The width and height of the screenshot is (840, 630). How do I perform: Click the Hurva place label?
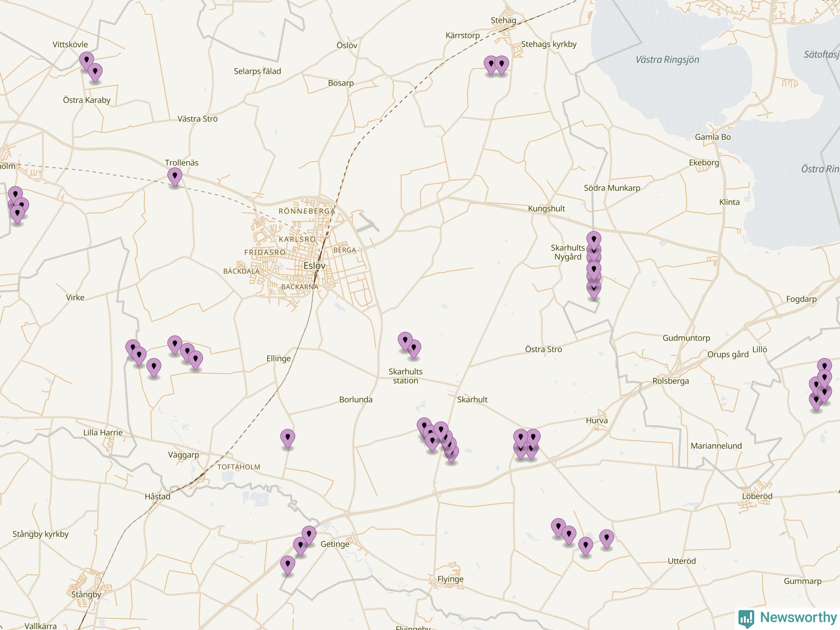coord(597,420)
